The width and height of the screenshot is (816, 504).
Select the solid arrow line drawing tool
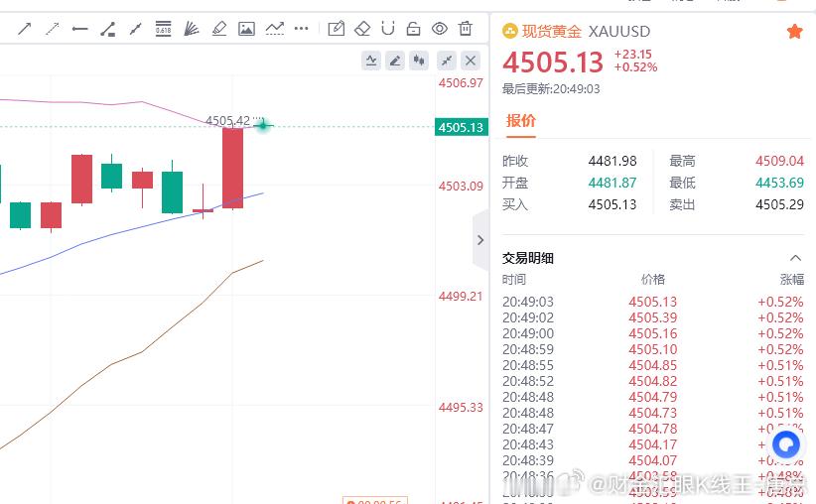pyautogui.click(x=25, y=29)
